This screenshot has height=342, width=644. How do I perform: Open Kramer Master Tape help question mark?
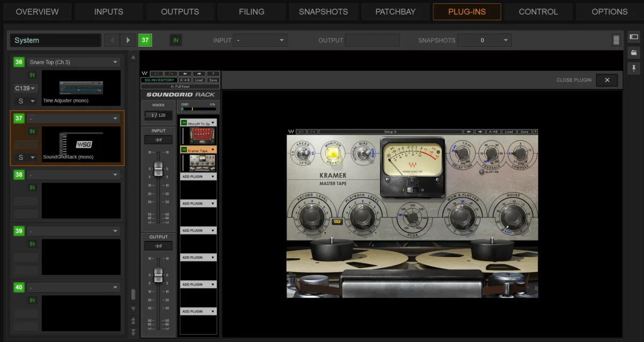(535, 132)
